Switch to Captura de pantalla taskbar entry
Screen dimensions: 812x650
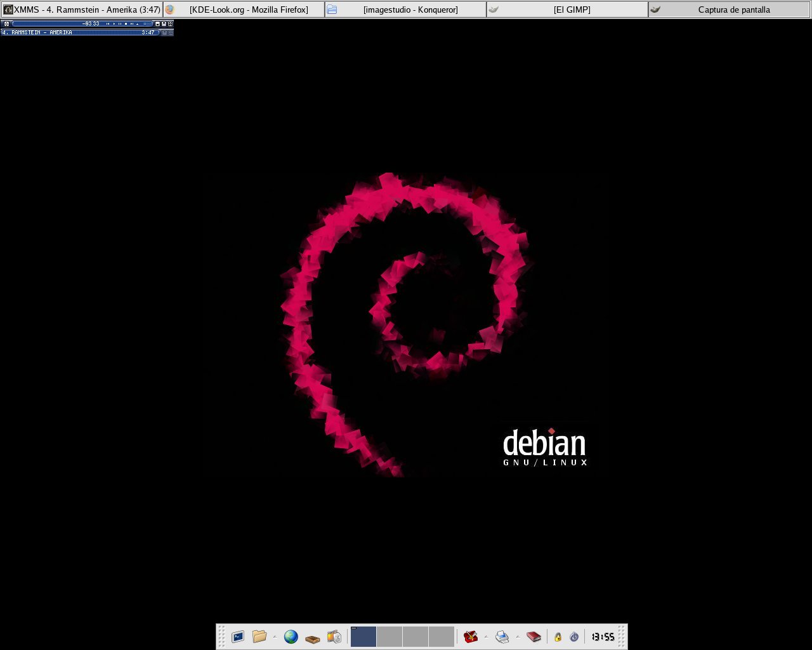pyautogui.click(x=729, y=10)
